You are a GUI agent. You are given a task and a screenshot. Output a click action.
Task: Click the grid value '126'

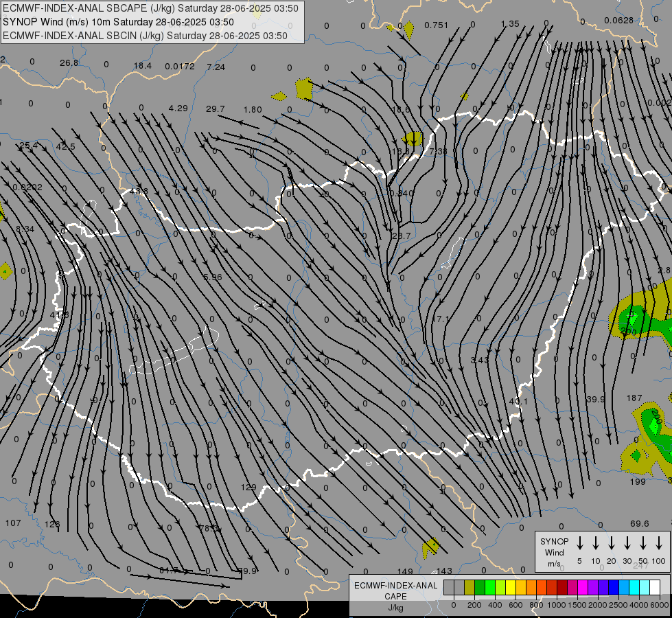52,524
